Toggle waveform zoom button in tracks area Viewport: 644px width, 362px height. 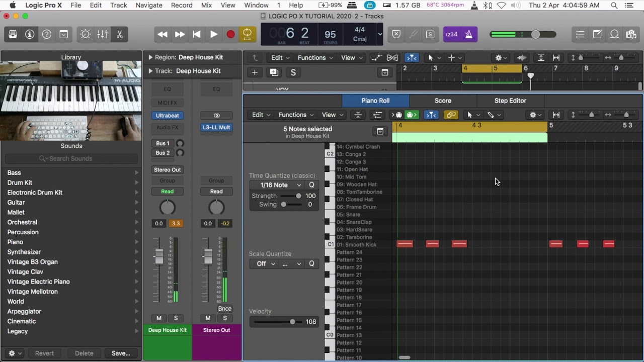522,58
